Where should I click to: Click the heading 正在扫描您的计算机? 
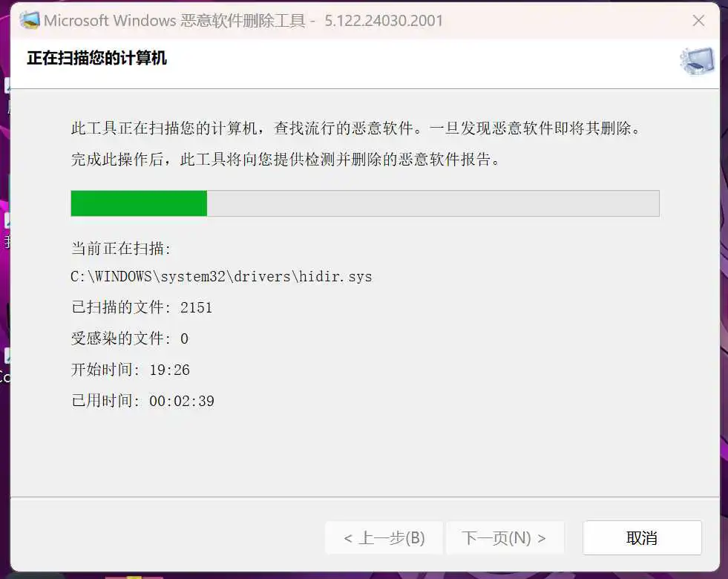point(96,58)
